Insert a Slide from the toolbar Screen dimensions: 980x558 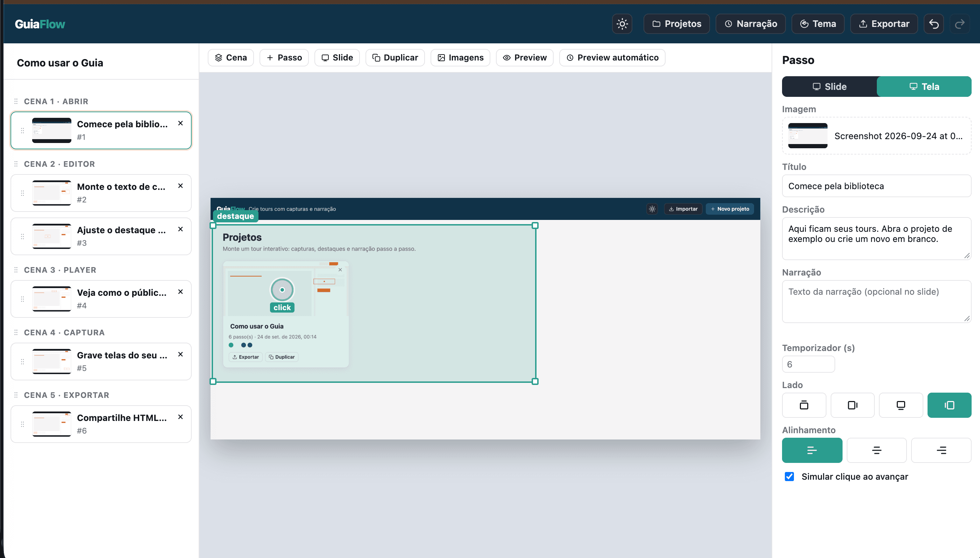337,57
